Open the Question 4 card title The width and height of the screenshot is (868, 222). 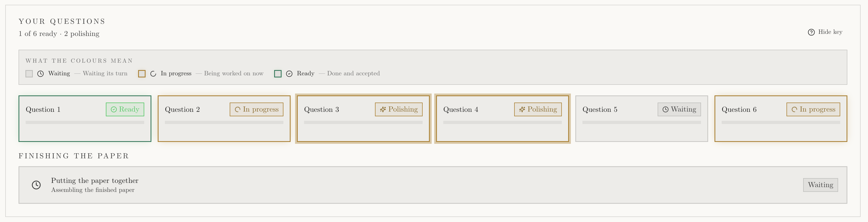tap(461, 109)
